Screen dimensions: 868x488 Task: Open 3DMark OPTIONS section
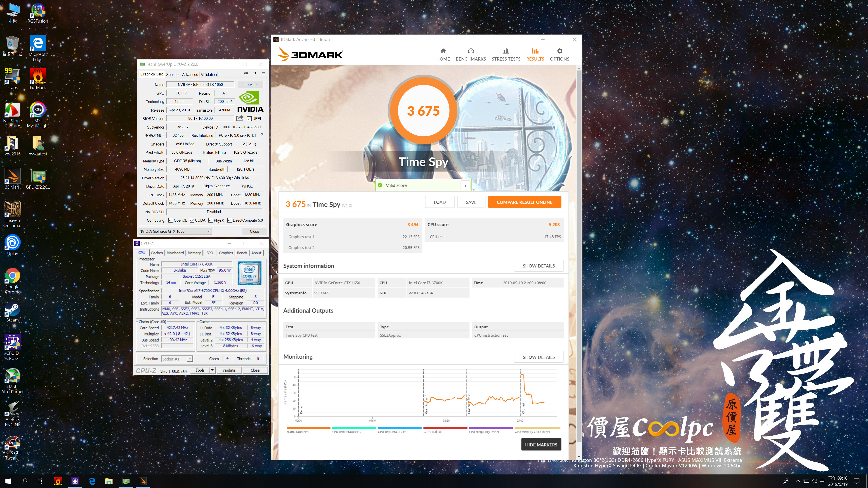coord(559,54)
